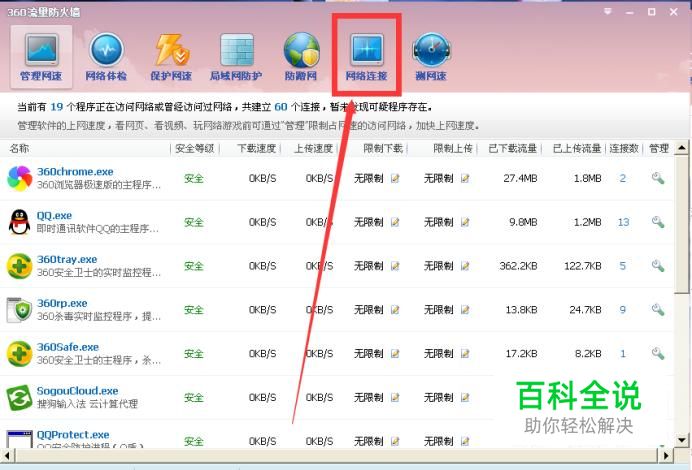Open manage wrench for QQ.exe
This screenshot has height=470, width=692.
click(x=658, y=222)
